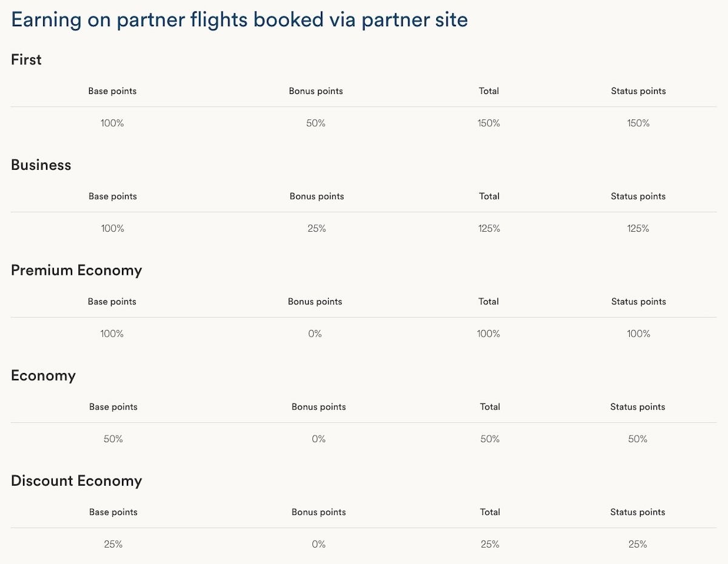Select the 50% base points value for Economy
This screenshot has height=564, width=728.
coord(113,439)
